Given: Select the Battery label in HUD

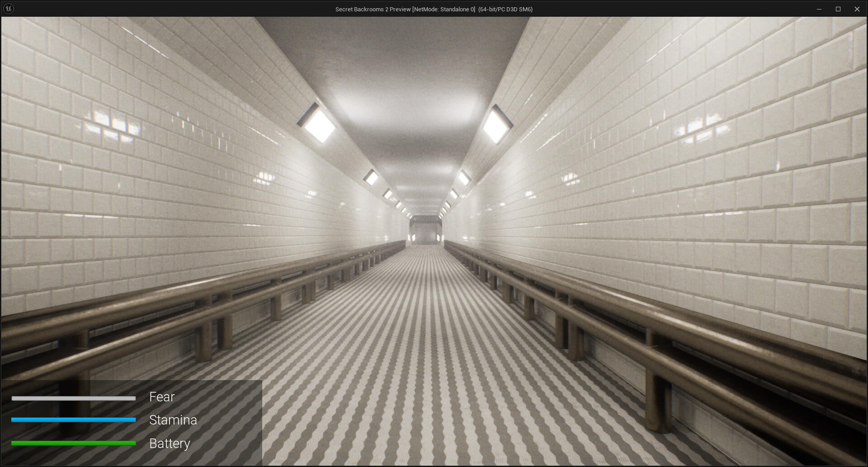Looking at the screenshot, I should pyautogui.click(x=170, y=443).
